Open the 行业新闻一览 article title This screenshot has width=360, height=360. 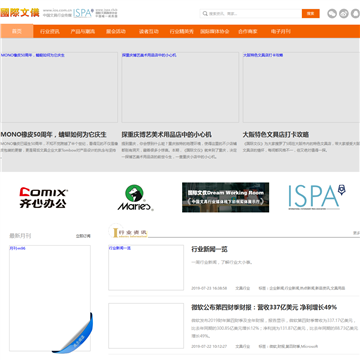210,249
